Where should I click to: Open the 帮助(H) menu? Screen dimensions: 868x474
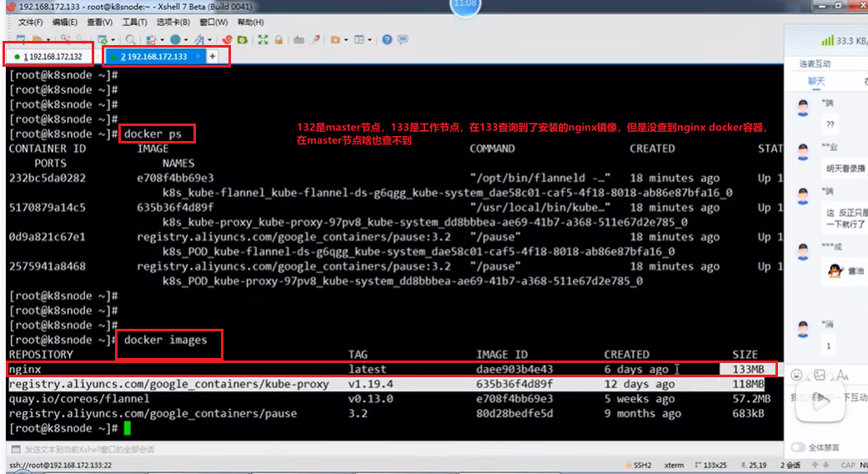(250, 23)
